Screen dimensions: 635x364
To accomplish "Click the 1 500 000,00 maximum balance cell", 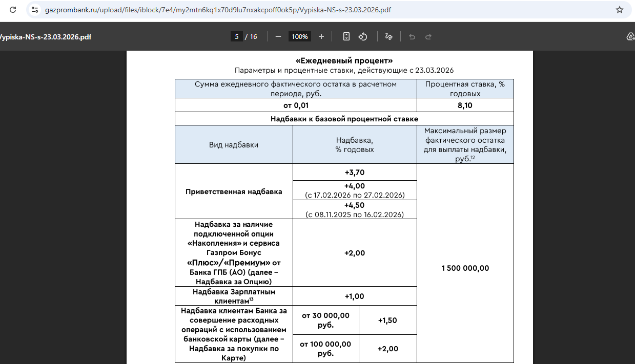I will click(x=465, y=268).
